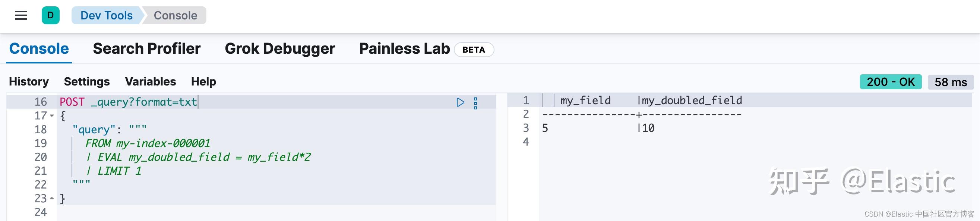Image resolution: width=980 pixels, height=221 pixels.
Task: Switch to the Console tab
Action: [x=39, y=49]
